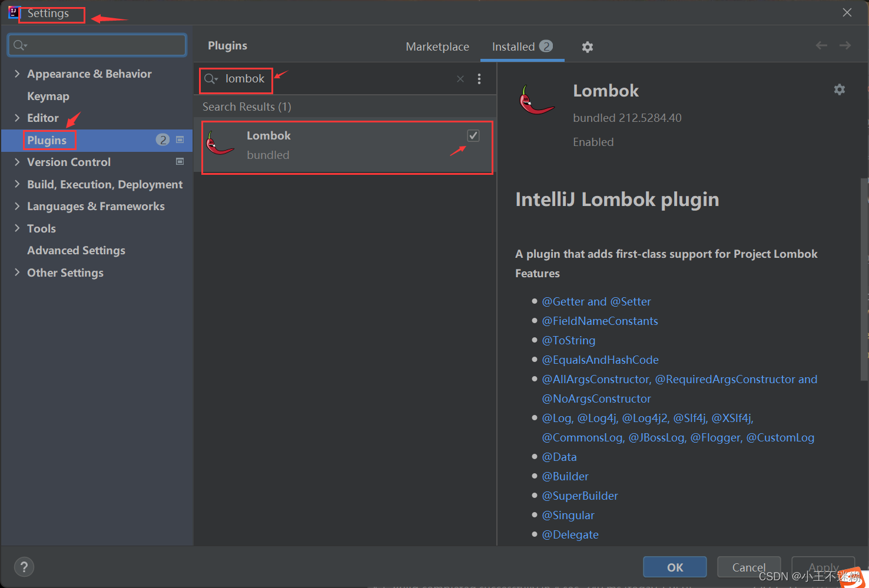Open plugin search options three-dot menu
Viewport: 869px width, 588px height.
(x=479, y=79)
